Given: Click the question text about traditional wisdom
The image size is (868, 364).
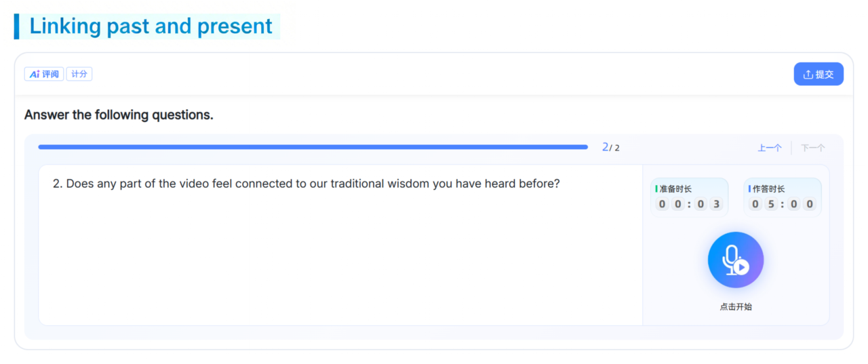Looking at the screenshot, I should click(307, 184).
